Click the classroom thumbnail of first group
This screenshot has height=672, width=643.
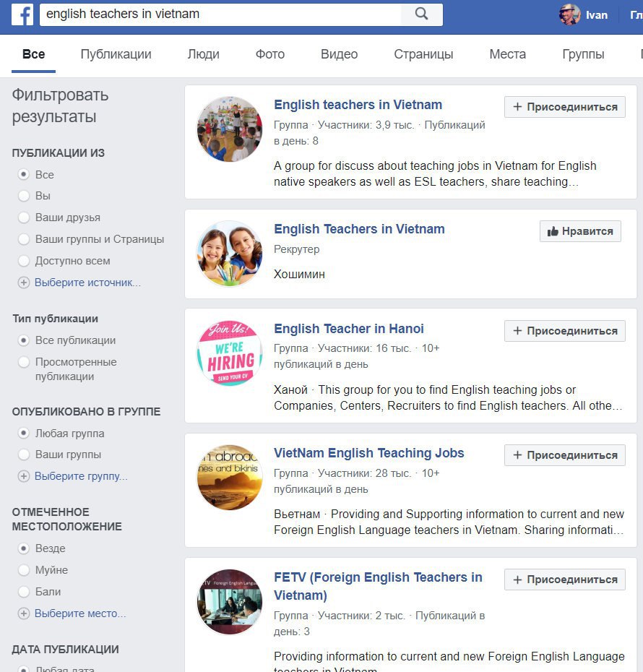(x=230, y=129)
